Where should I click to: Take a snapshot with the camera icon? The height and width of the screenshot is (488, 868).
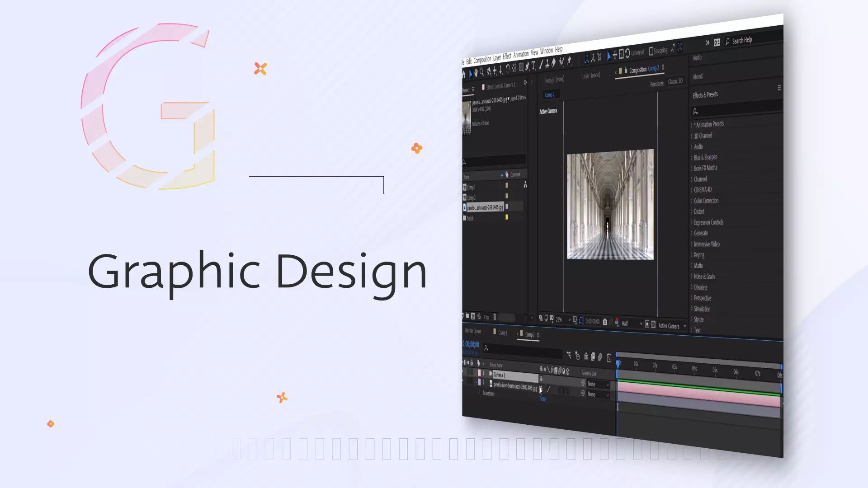click(605, 322)
